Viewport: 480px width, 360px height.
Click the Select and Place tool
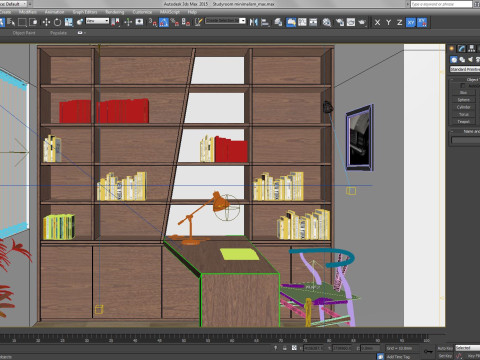(x=80, y=22)
